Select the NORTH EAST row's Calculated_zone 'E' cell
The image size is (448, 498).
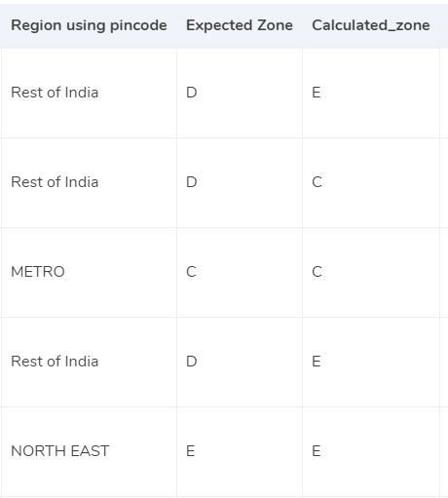tap(371, 451)
